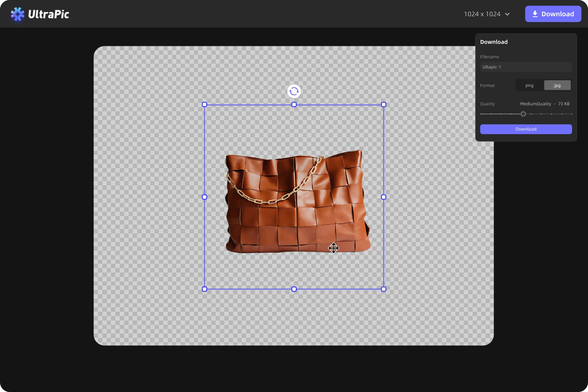
Task: Click the Quality slider handle
Action: 523,114
